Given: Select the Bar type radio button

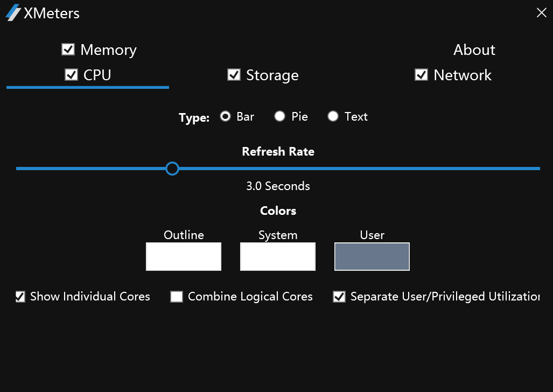Looking at the screenshot, I should (x=226, y=116).
